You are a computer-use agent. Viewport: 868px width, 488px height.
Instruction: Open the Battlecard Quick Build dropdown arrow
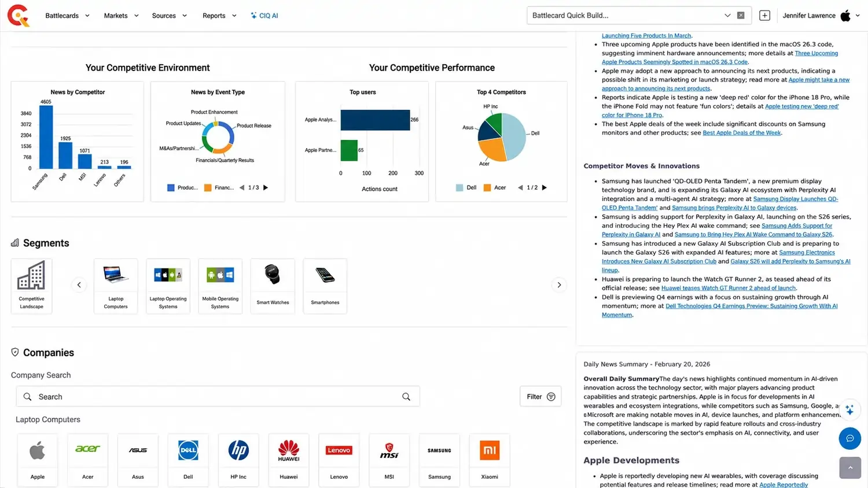[727, 16]
